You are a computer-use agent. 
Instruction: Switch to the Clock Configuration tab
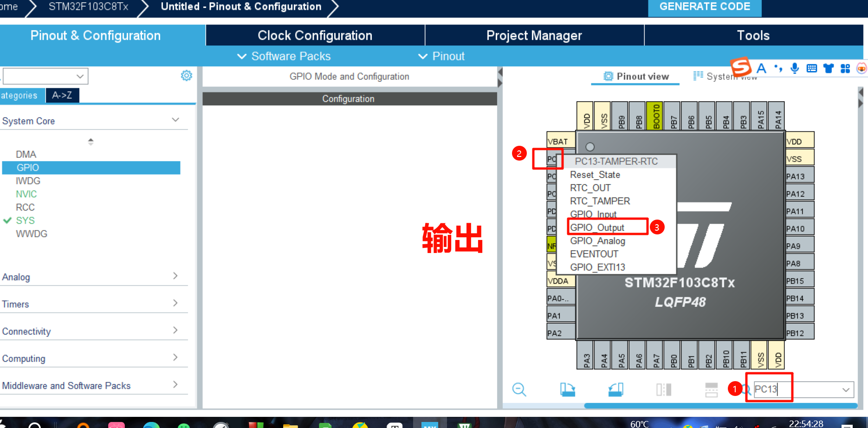click(x=314, y=35)
